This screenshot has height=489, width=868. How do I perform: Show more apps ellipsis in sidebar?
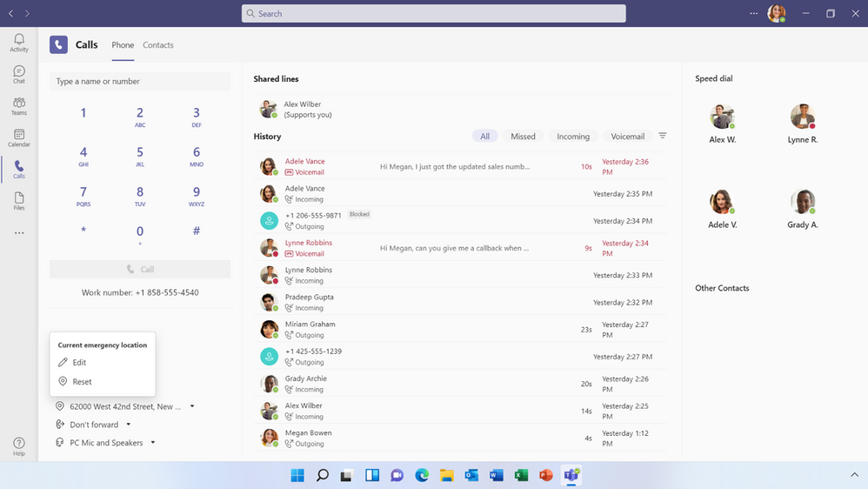(19, 233)
